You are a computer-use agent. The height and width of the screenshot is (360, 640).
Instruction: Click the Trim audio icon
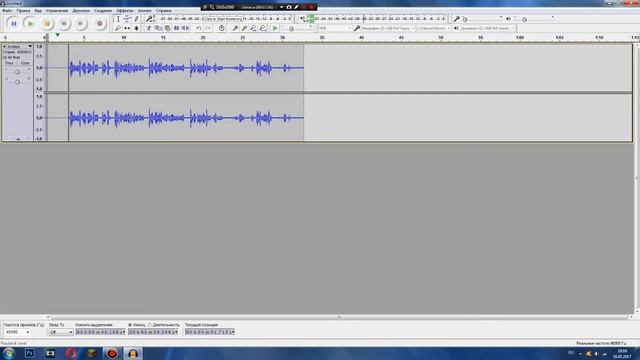(176, 28)
